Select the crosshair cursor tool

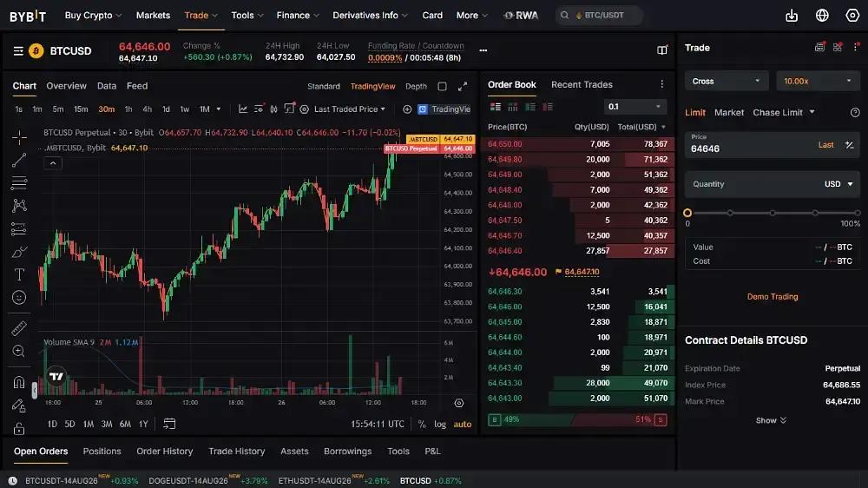[19, 137]
